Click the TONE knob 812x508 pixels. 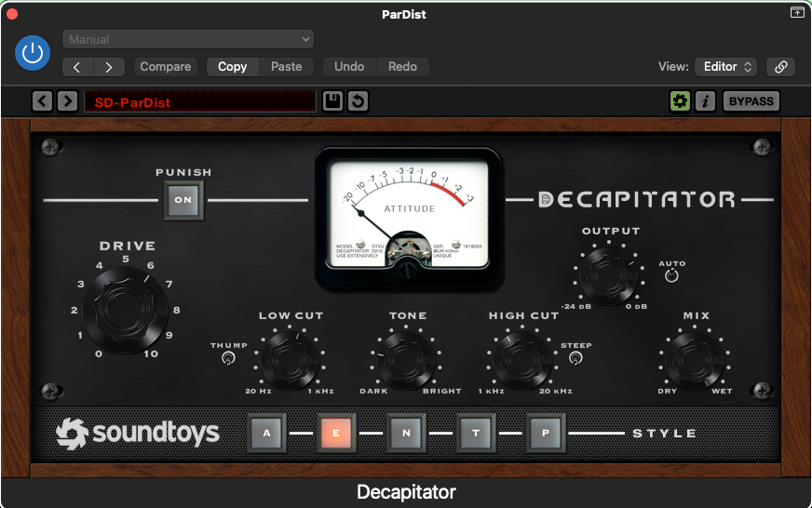point(407,361)
